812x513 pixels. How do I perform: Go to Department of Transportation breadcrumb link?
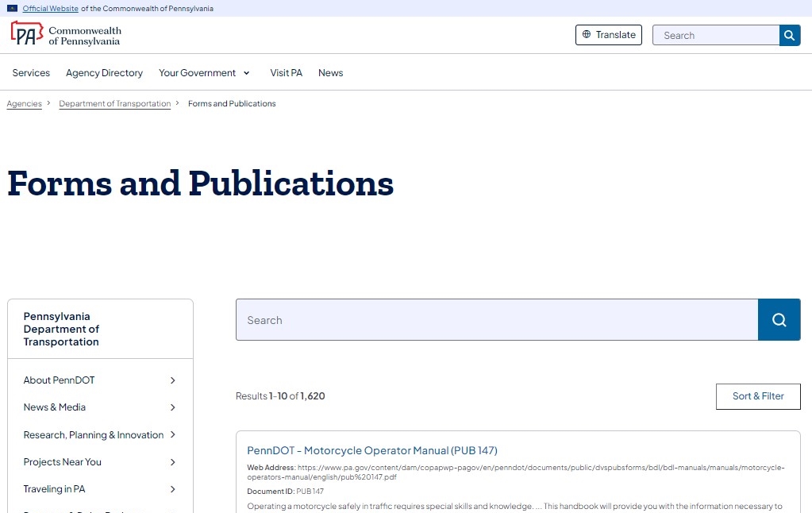[115, 104]
